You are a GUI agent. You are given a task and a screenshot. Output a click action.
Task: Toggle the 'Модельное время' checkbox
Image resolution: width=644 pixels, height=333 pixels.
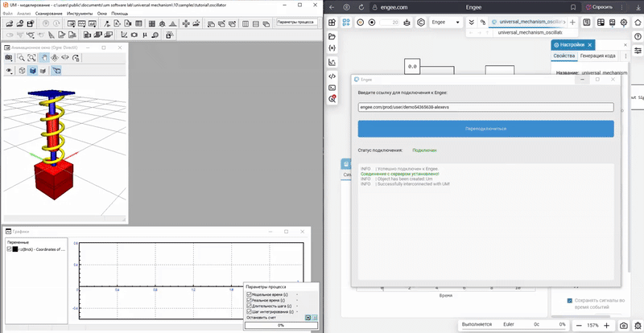250,294
